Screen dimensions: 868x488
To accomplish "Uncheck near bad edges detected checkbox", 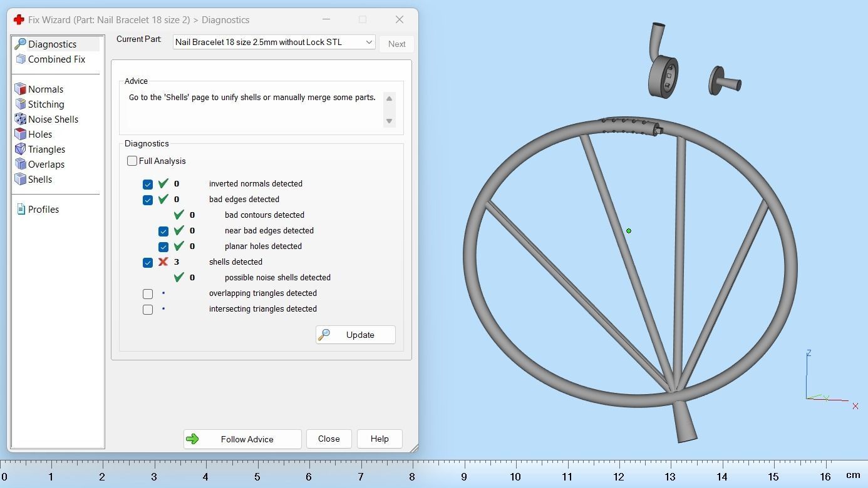I will tap(163, 231).
